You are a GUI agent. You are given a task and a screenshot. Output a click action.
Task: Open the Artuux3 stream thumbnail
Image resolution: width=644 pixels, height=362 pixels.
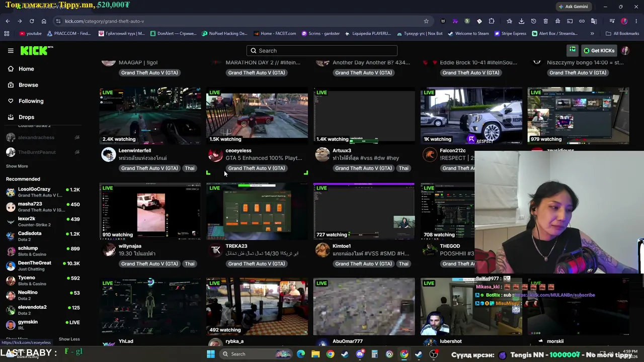click(364, 116)
